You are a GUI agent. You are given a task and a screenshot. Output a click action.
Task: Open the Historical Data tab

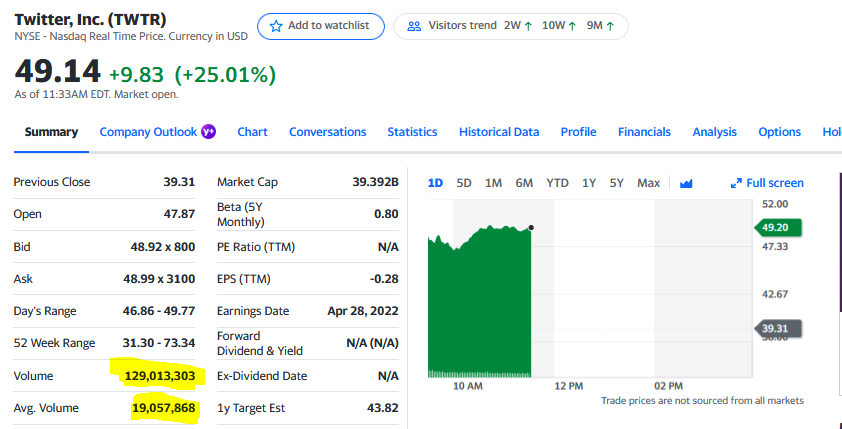click(499, 132)
